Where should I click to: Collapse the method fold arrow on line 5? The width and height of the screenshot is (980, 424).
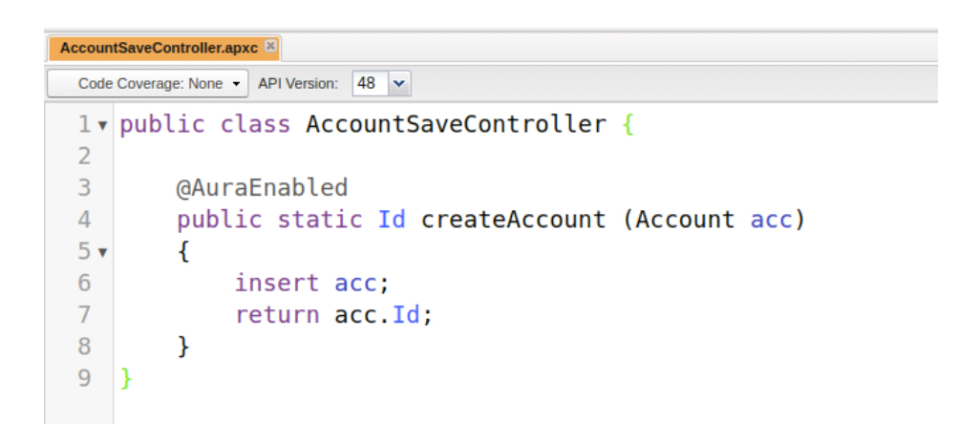[x=102, y=253]
